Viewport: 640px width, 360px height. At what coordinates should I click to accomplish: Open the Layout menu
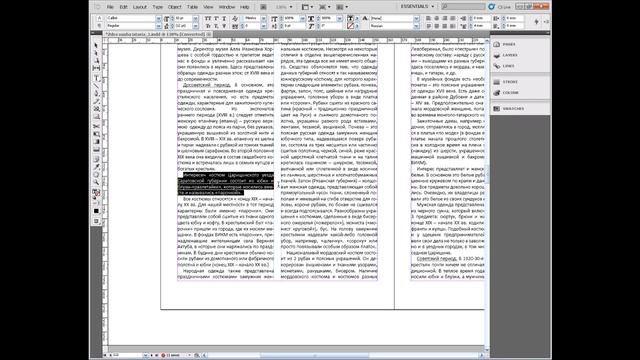[x=140, y=7]
